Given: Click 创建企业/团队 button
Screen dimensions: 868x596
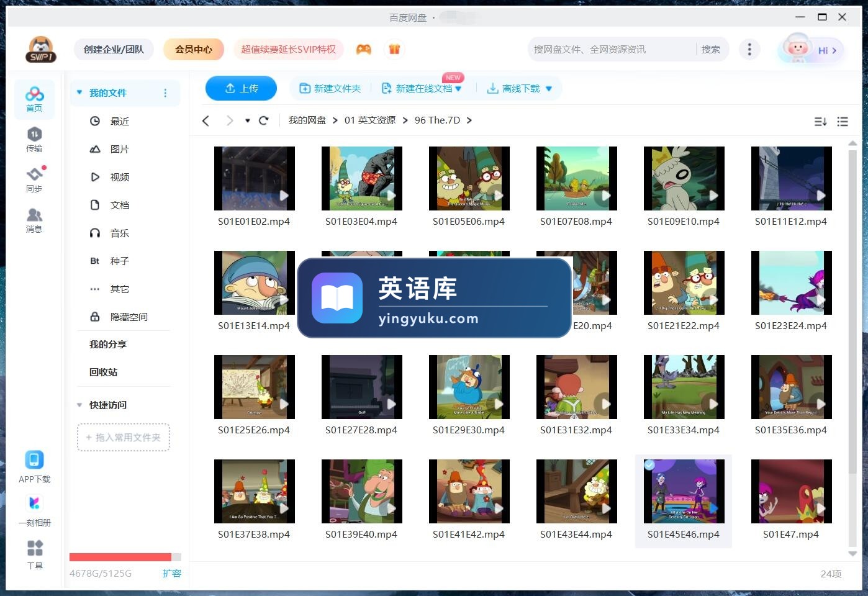Looking at the screenshot, I should point(114,49).
